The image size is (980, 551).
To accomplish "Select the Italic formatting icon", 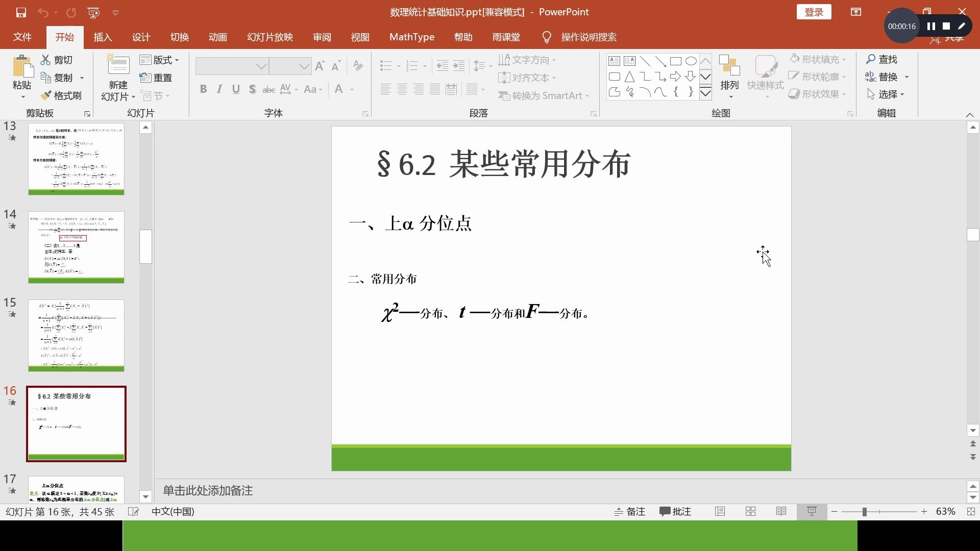I will pos(219,88).
